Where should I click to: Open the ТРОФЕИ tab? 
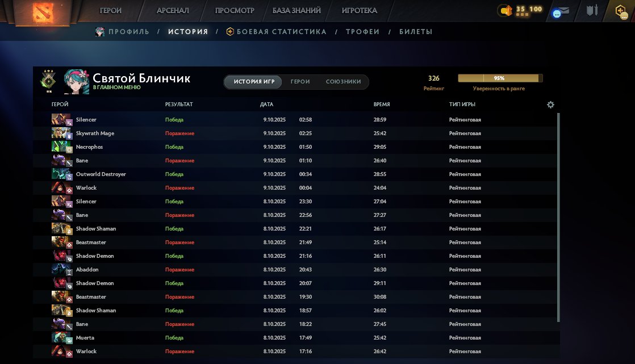click(x=362, y=32)
